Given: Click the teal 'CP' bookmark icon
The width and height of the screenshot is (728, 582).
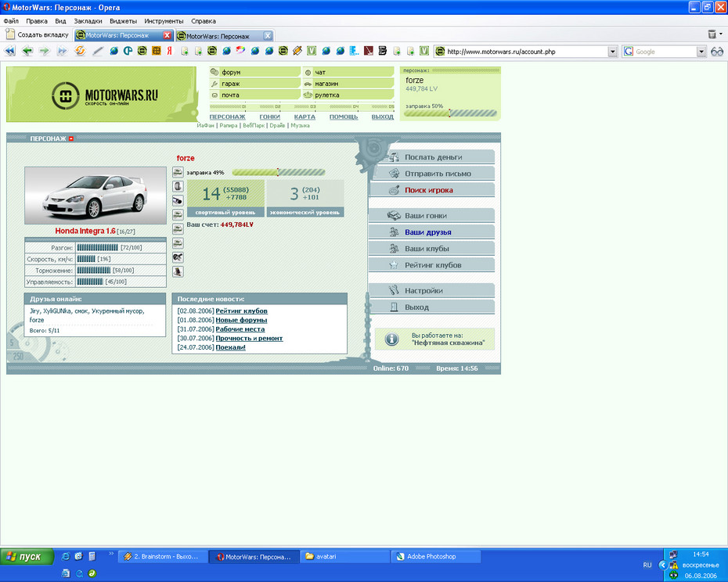Looking at the screenshot, I should (x=128, y=51).
